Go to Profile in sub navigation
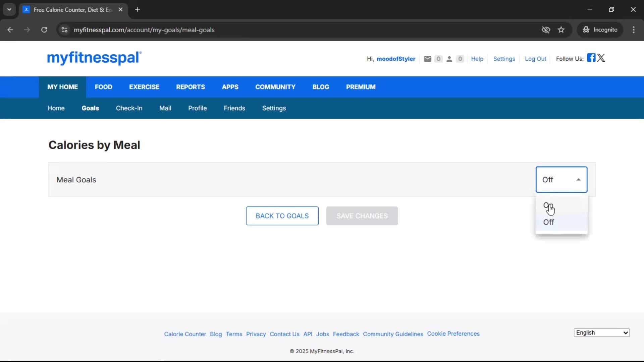Screen dimensions: 644x362 [x=198, y=108]
